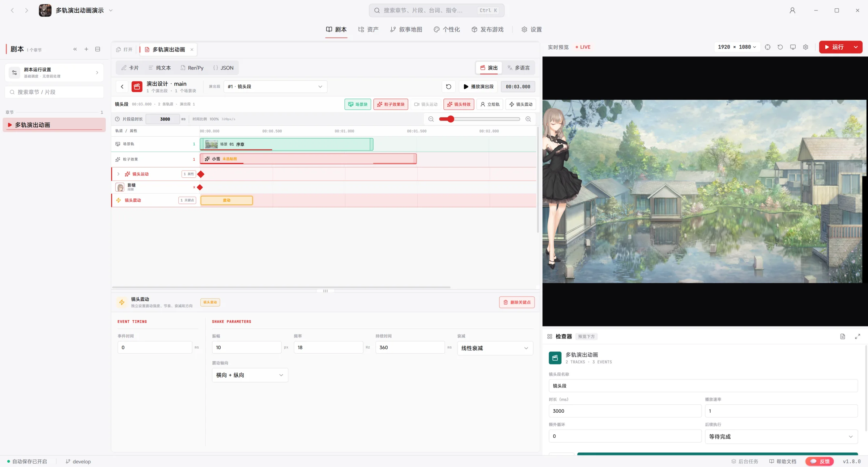The height and width of the screenshot is (467, 868).
Task: Click the horizontal timeline scrollbar
Action: tap(281, 287)
